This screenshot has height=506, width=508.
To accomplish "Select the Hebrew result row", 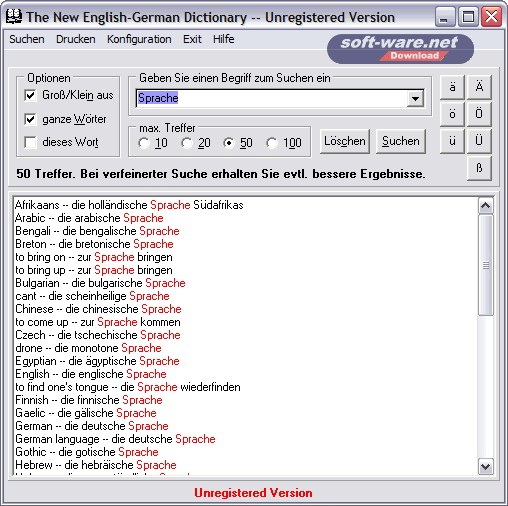I will click(96, 465).
